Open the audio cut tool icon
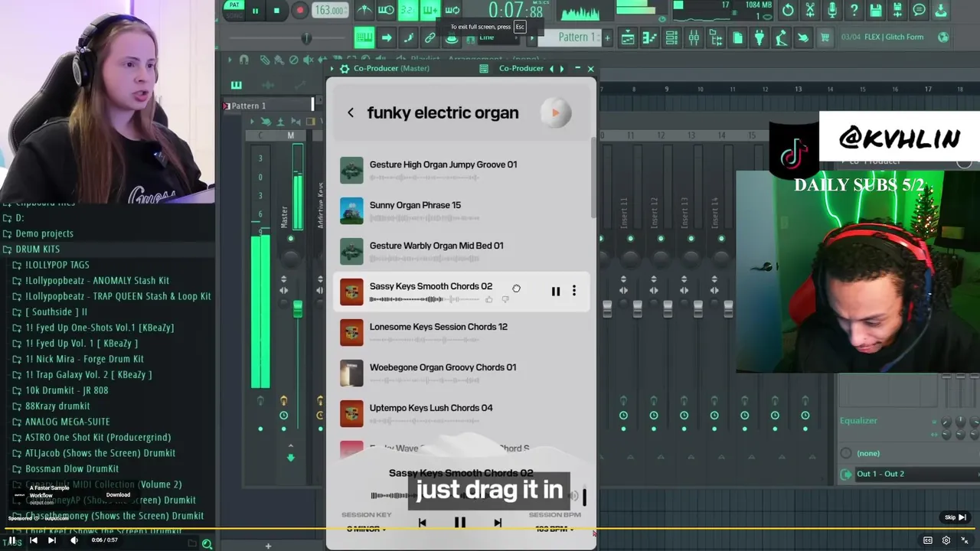The image size is (980, 551). click(810, 10)
